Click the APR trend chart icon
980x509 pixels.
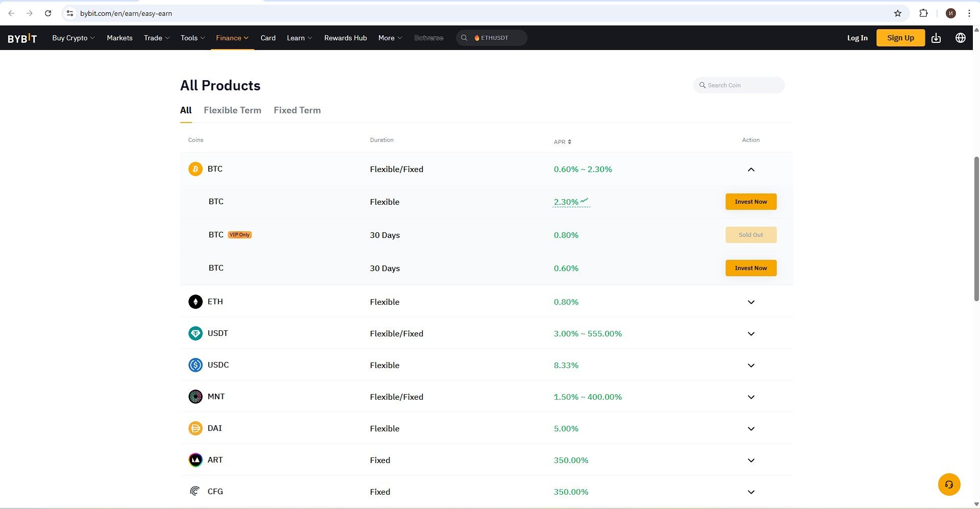[584, 201]
